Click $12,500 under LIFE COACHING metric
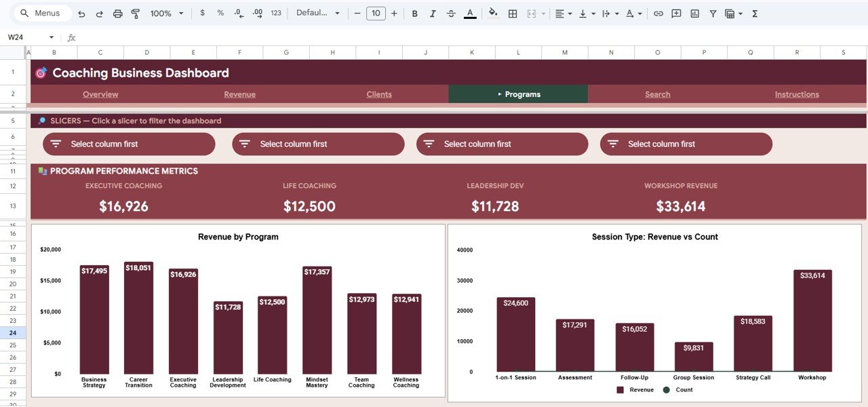This screenshot has width=868, height=407. point(309,206)
